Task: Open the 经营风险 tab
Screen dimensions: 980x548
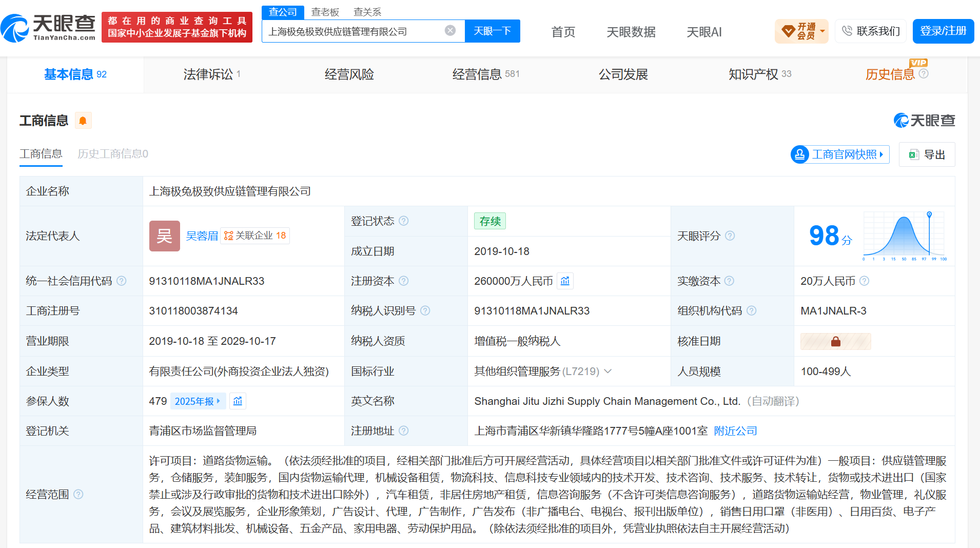Action: [349, 74]
